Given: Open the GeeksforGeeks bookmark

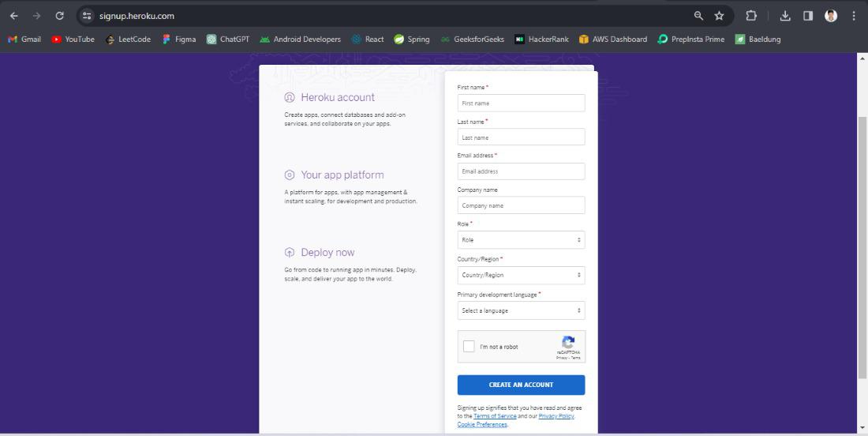Looking at the screenshot, I should [x=472, y=39].
